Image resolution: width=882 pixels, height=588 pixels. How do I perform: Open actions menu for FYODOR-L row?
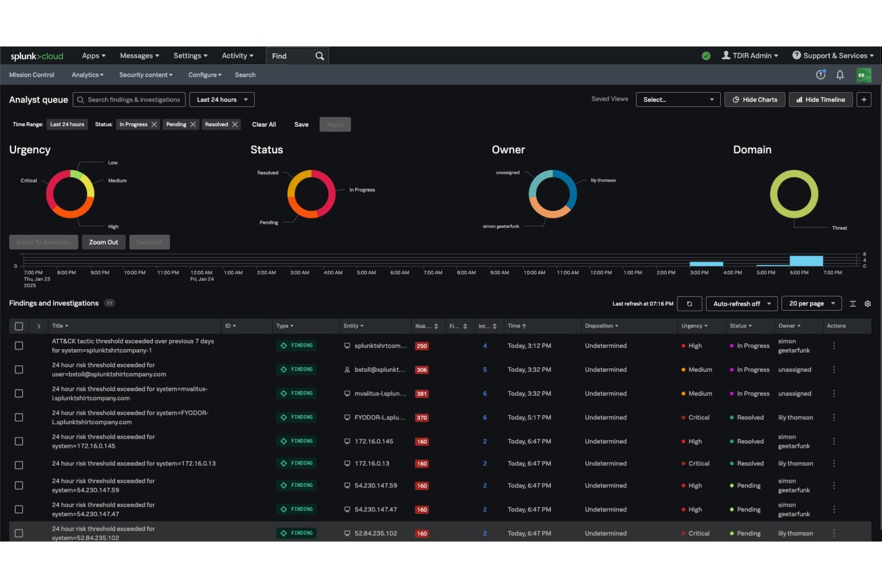pos(834,418)
